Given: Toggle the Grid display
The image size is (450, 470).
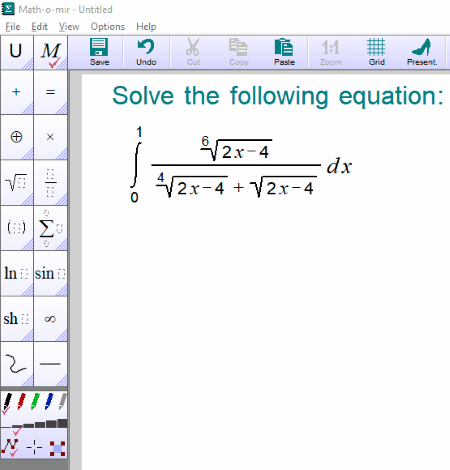Looking at the screenshot, I should coord(376,52).
